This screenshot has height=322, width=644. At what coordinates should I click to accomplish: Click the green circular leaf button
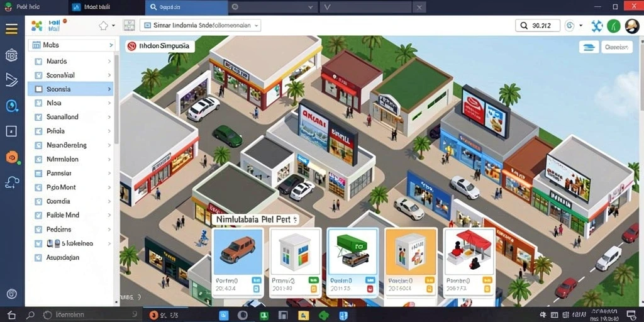click(614, 26)
